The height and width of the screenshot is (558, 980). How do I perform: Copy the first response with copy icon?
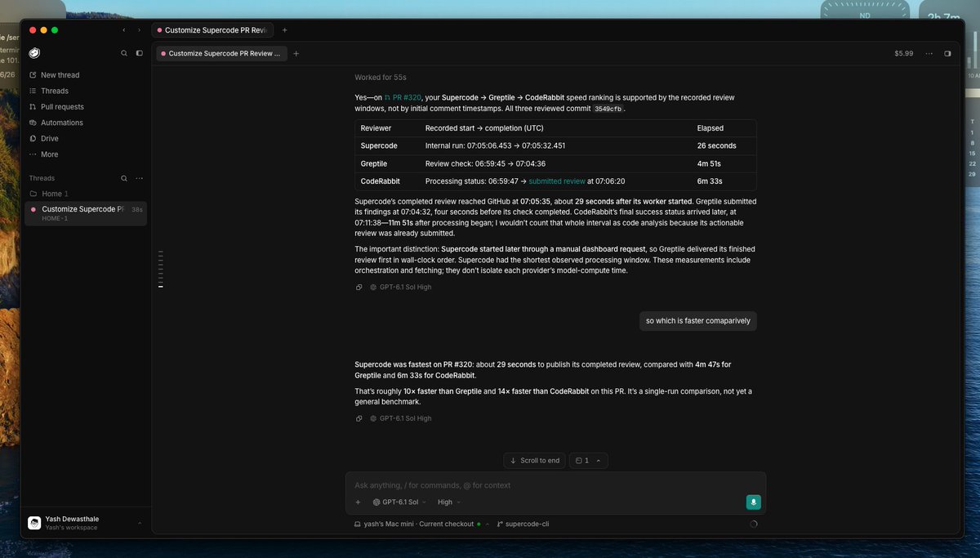click(x=359, y=288)
